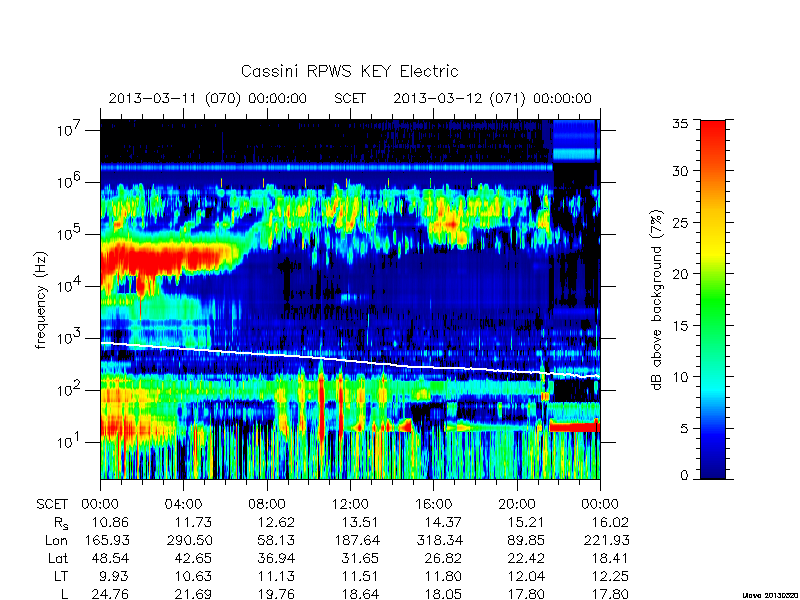Click the 10^3 frequency tick label
Screen dimensions: 800x600
(x=67, y=337)
